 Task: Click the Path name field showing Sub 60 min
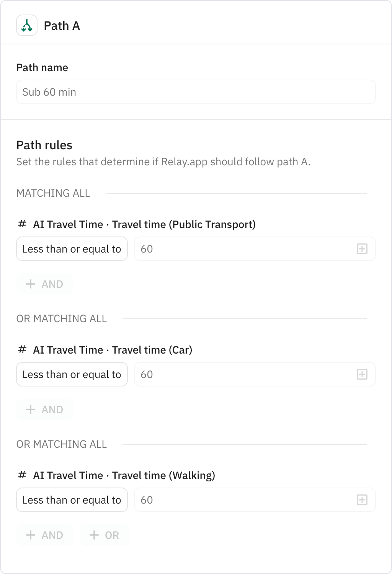pyautogui.click(x=196, y=92)
